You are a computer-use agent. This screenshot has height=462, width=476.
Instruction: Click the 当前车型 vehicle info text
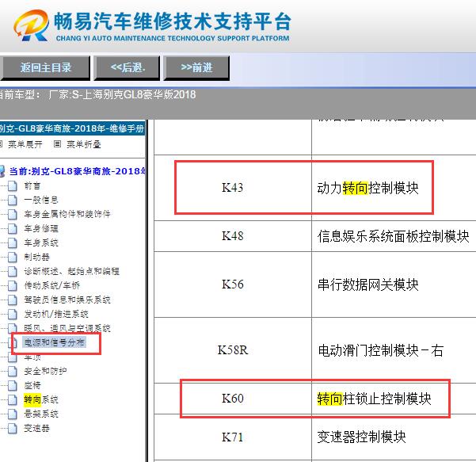click(x=97, y=95)
